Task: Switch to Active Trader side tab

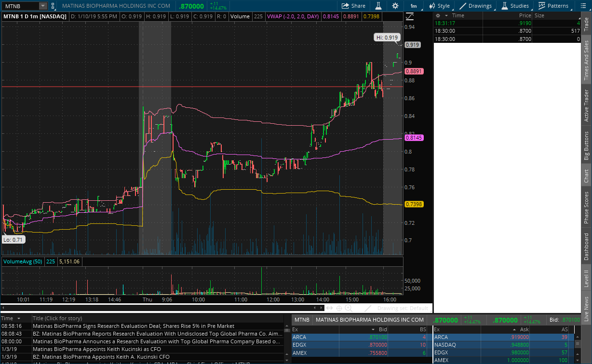Action: click(586, 105)
